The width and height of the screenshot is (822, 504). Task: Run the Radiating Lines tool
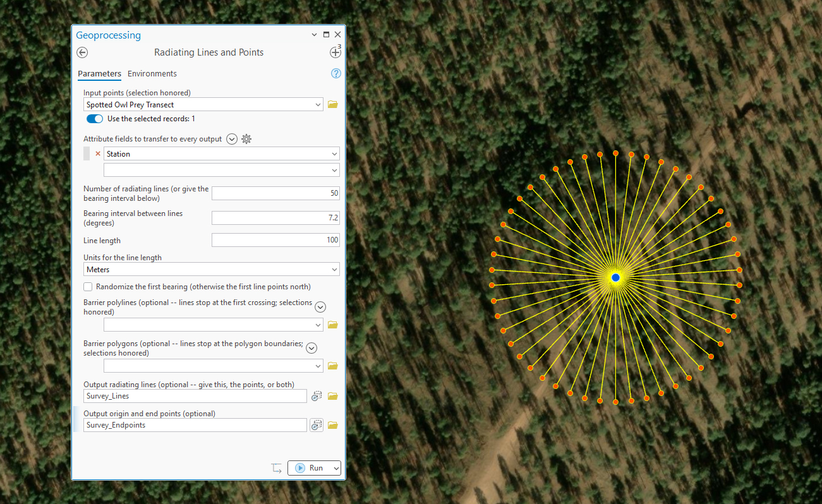[310, 468]
